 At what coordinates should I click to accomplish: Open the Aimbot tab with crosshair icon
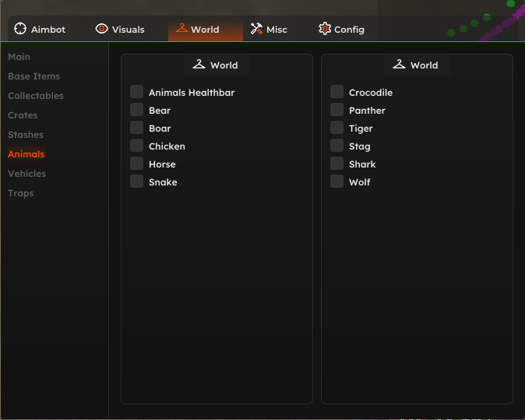click(40, 29)
